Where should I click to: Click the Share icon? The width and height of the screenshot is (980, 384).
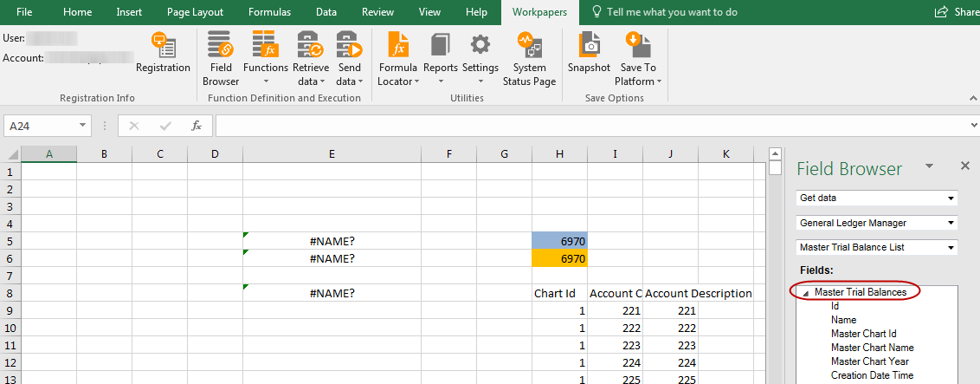click(x=940, y=12)
